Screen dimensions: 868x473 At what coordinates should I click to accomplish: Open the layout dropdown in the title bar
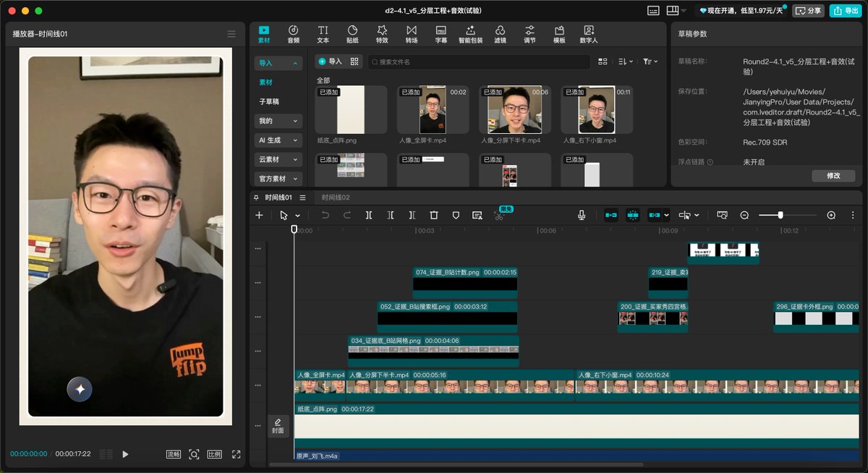point(676,11)
